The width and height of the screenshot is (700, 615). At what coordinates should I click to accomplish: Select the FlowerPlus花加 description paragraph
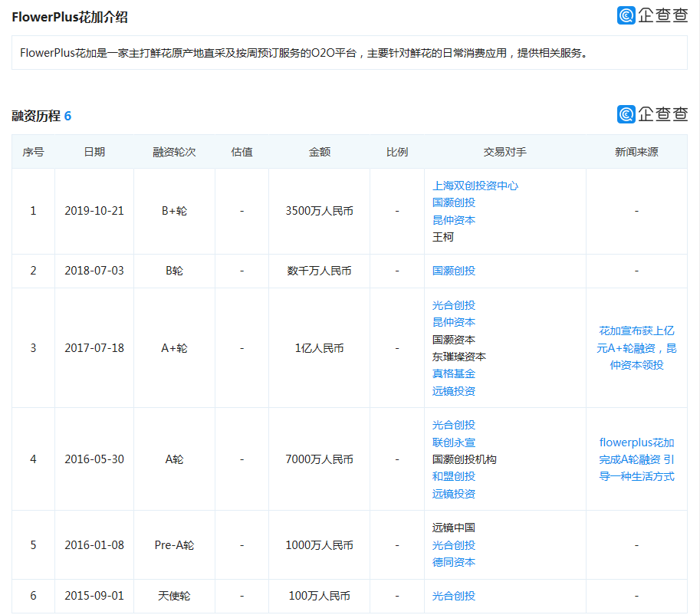tap(304, 53)
